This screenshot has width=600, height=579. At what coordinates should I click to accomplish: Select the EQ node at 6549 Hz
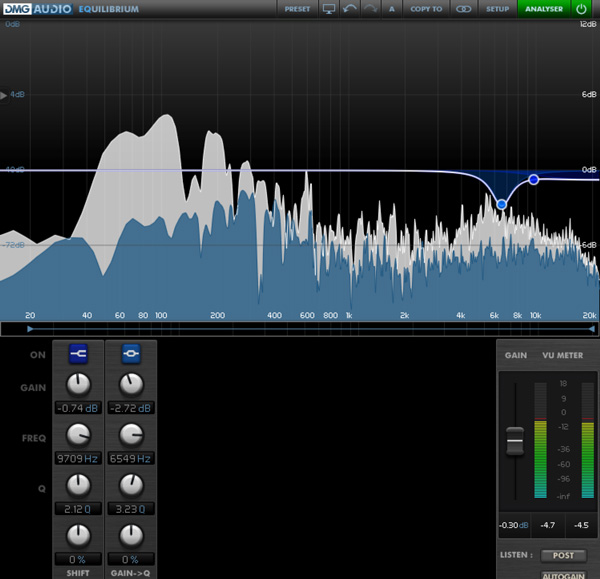click(501, 205)
